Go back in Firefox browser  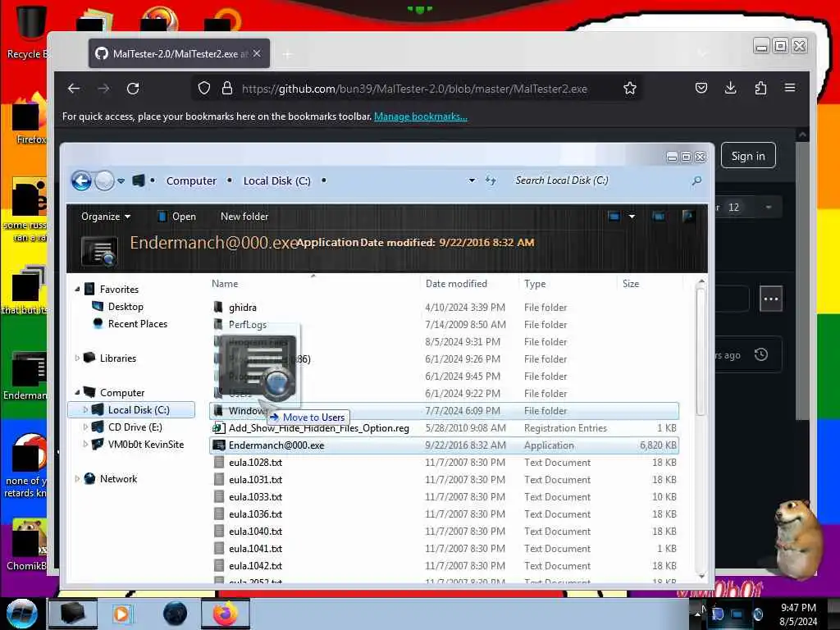pyautogui.click(x=74, y=89)
